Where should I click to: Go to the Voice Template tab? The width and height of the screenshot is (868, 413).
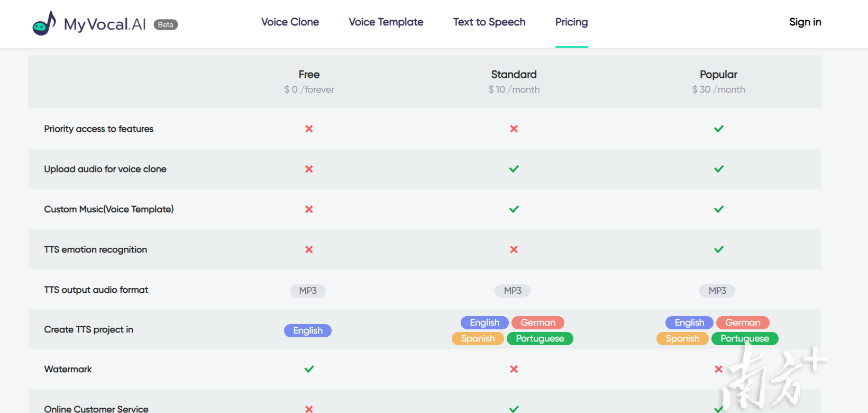click(x=386, y=22)
